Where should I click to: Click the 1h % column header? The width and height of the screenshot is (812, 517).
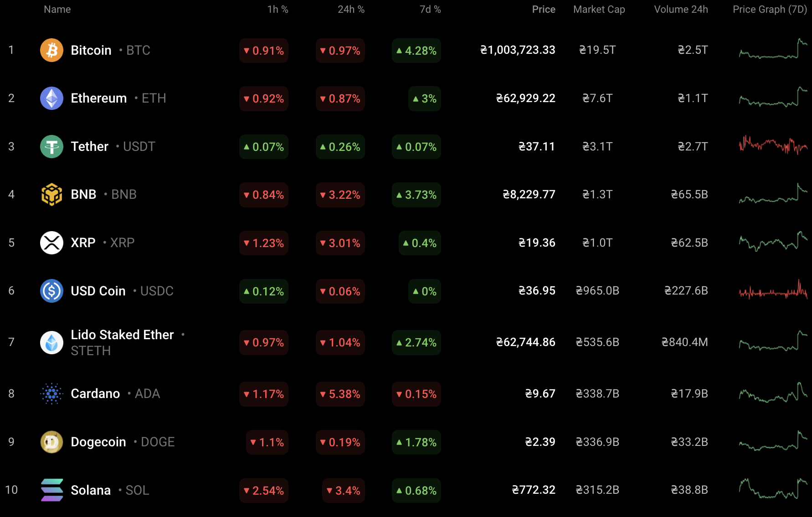coord(278,9)
